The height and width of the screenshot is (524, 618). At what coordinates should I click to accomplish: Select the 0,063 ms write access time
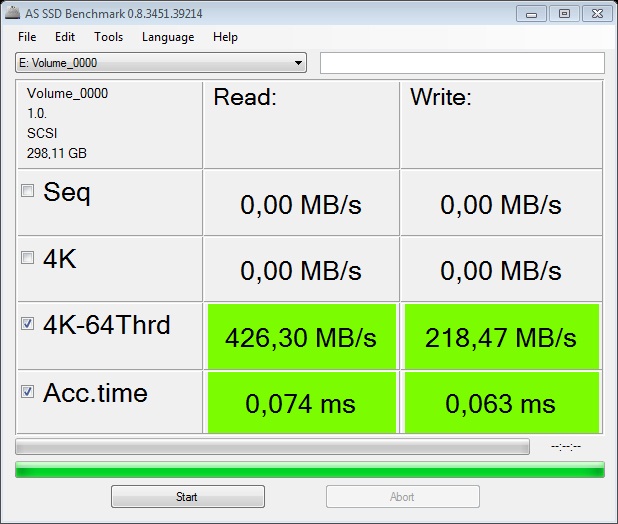click(501, 403)
